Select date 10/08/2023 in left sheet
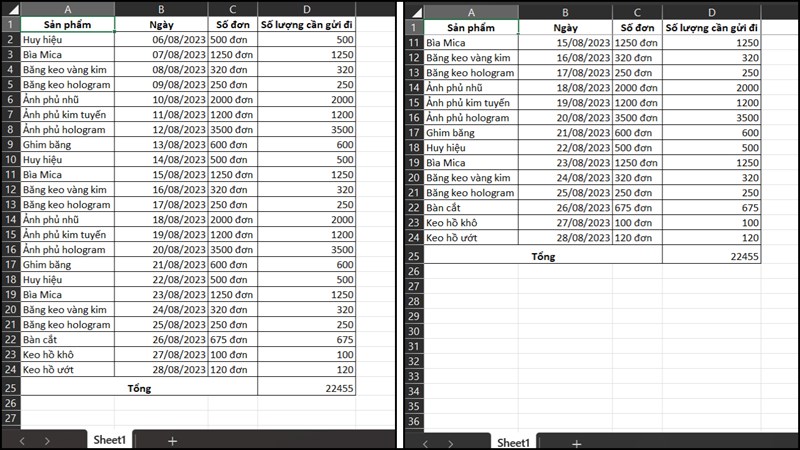Image resolution: width=800 pixels, height=450 pixels. click(x=161, y=99)
